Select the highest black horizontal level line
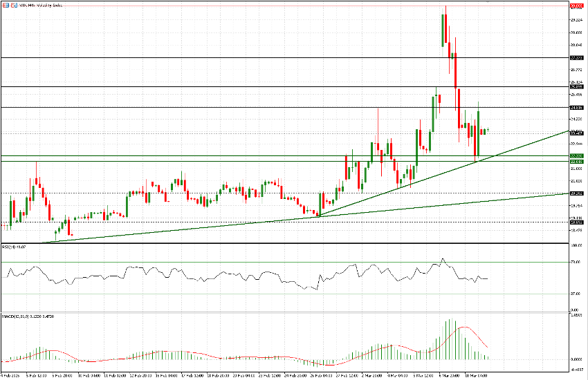 click(277, 57)
